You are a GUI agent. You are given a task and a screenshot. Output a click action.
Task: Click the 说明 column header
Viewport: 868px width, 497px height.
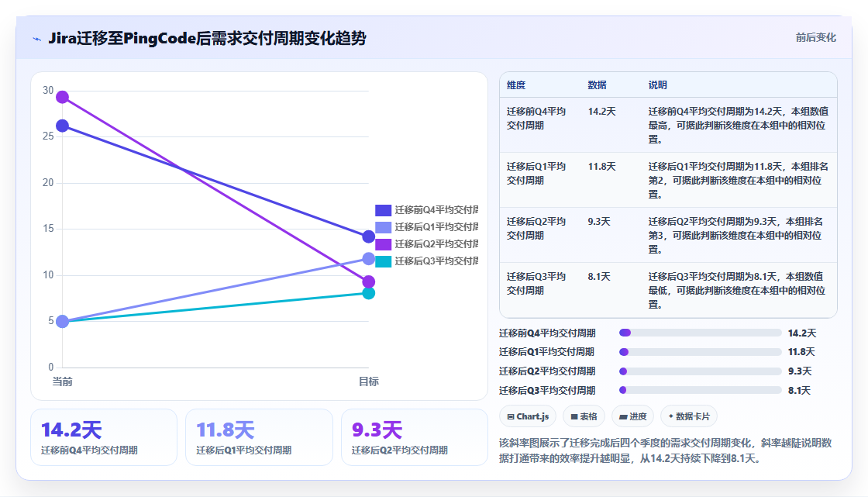coord(658,85)
